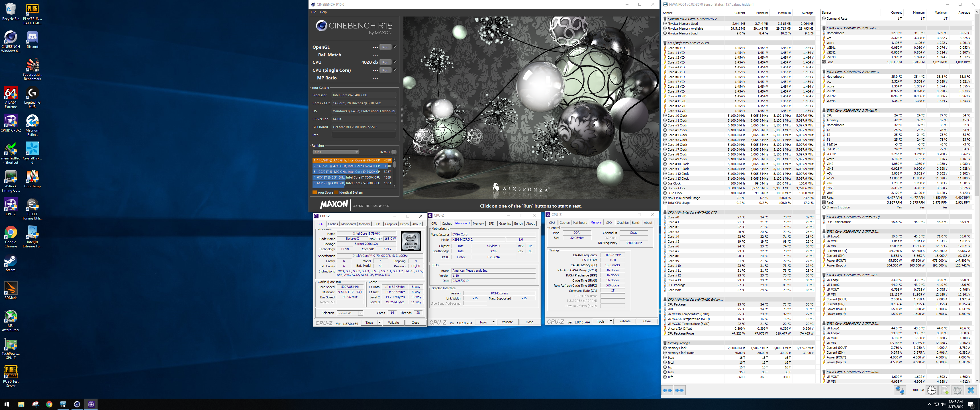Run the Cinebench OpenGL test
This screenshot has height=410, width=980.
pyautogui.click(x=385, y=47)
